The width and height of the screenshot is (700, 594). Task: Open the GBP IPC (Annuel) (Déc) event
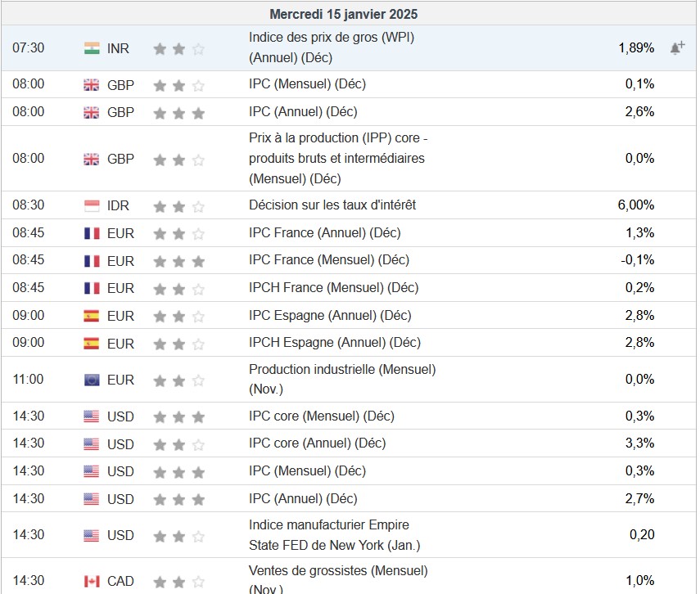[x=303, y=111]
